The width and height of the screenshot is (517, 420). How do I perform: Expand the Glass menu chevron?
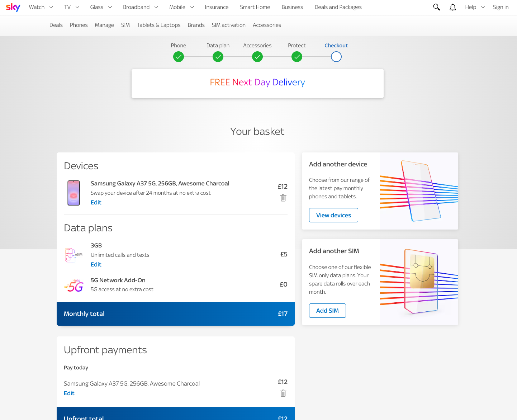tap(110, 7)
